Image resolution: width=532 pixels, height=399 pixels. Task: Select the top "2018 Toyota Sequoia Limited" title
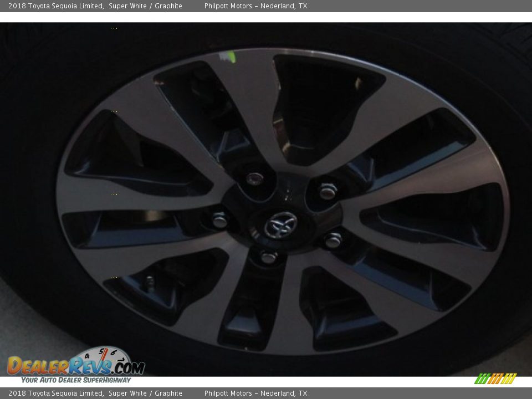(x=55, y=6)
